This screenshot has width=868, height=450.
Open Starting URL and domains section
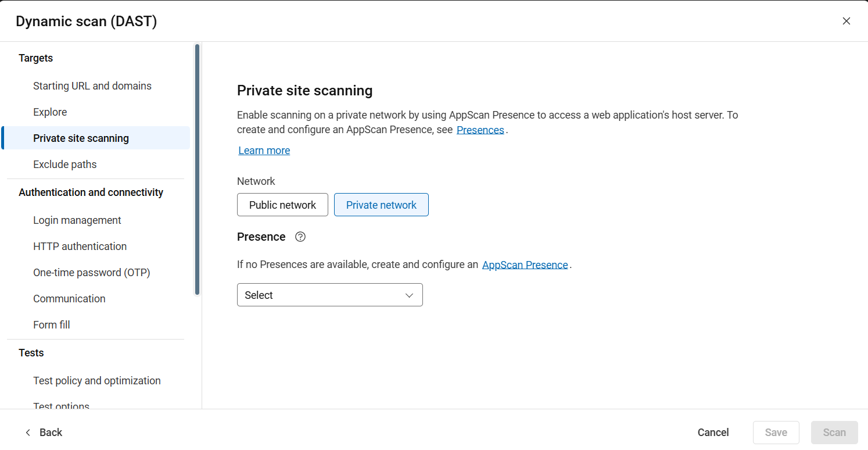(92, 86)
